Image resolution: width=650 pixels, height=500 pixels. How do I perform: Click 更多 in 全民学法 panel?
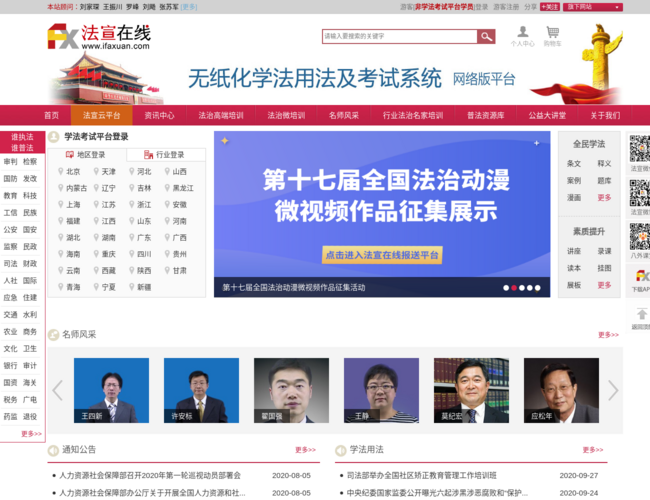click(x=604, y=197)
